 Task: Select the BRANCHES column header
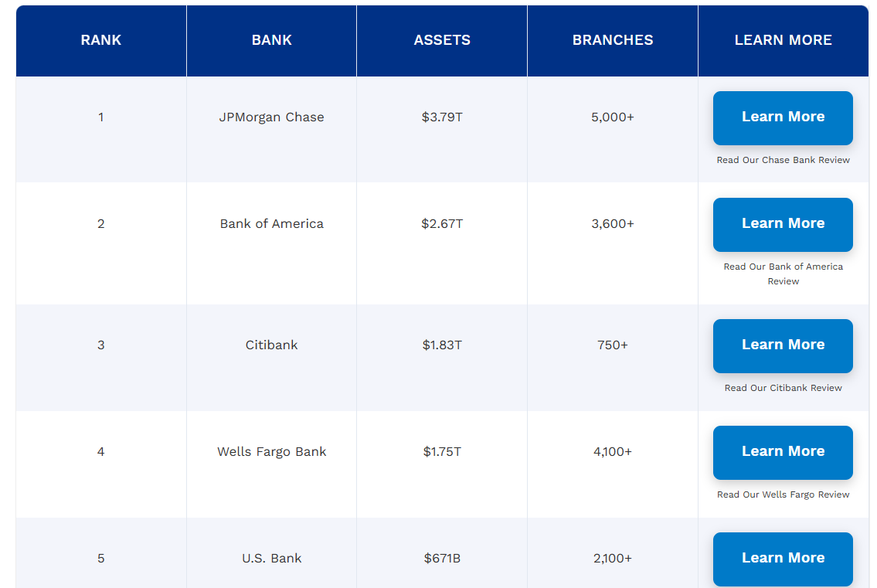(x=612, y=39)
